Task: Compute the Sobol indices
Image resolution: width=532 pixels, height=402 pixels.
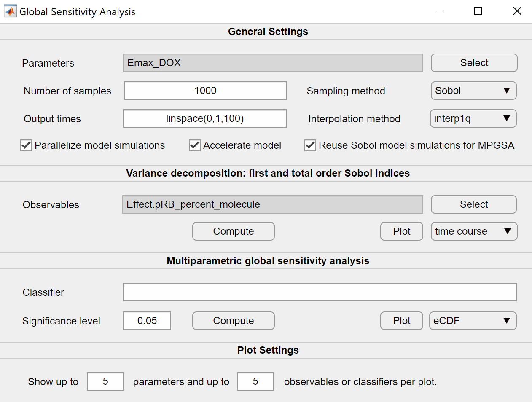Action: pos(233,231)
